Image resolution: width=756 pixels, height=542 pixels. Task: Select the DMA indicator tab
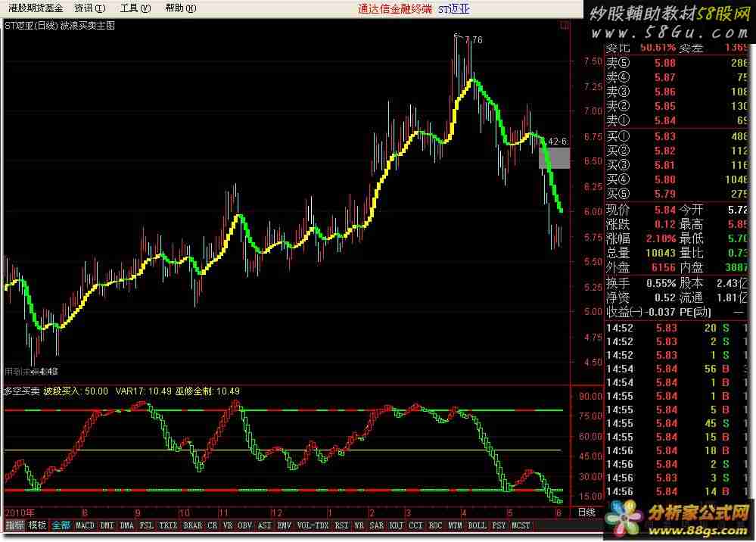point(127,525)
